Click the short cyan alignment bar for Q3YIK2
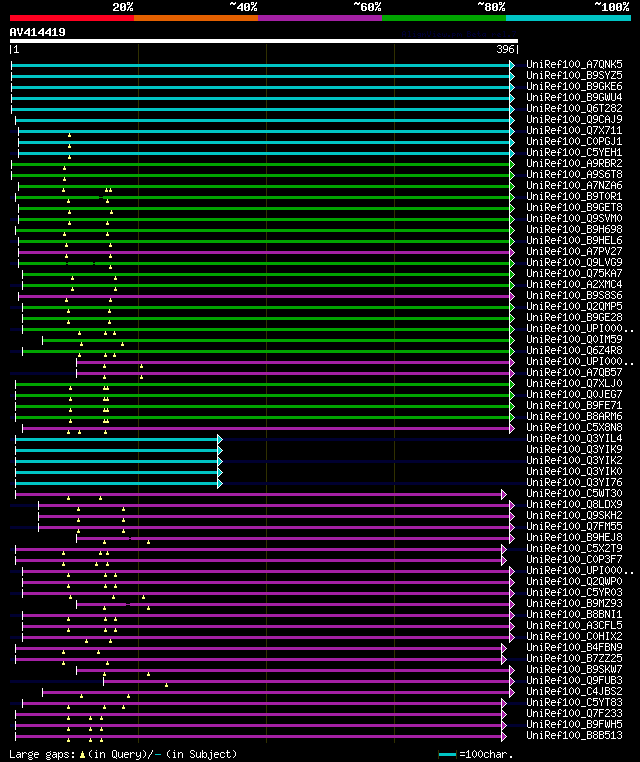The image size is (640, 762). pyautogui.click(x=117, y=461)
